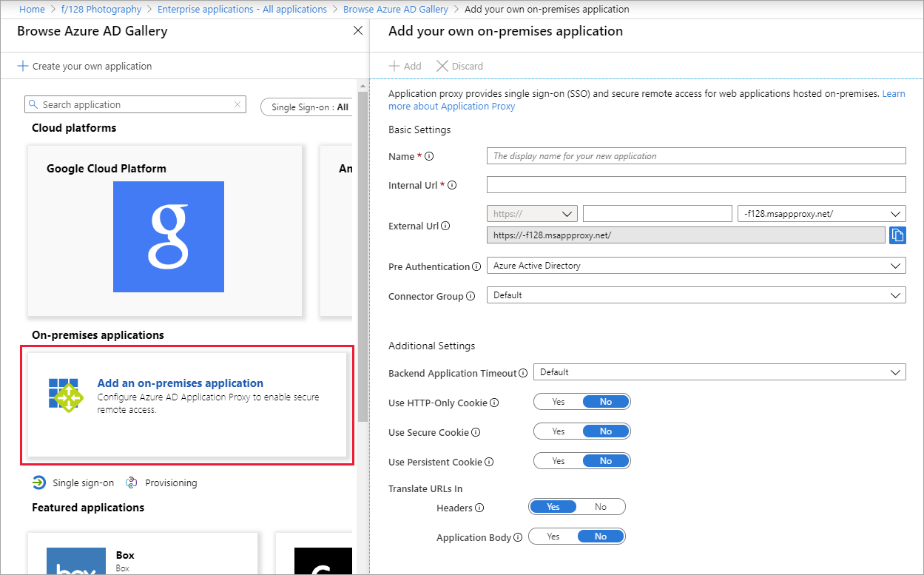Clear the search application field
Image resolution: width=924 pixels, height=575 pixels.
click(x=237, y=105)
